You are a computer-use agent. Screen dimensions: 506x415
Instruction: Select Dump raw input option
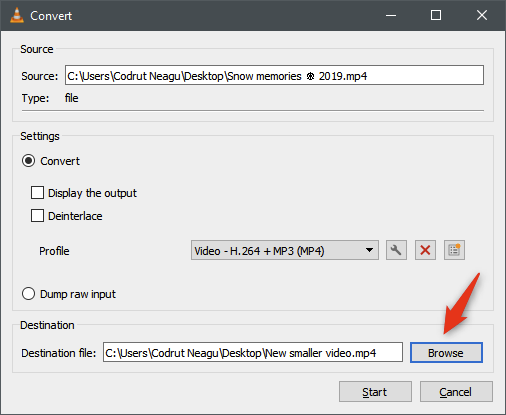[x=28, y=294]
